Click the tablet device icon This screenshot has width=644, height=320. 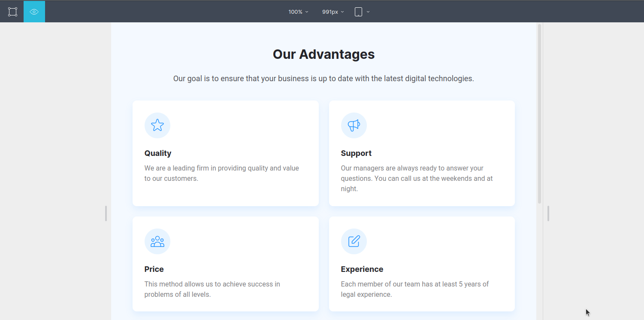click(358, 12)
